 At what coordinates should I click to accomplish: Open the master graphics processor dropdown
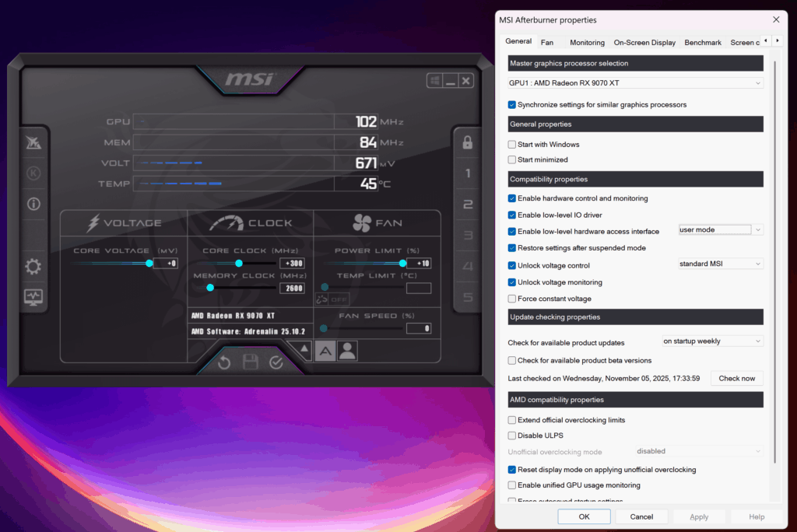pyautogui.click(x=635, y=82)
